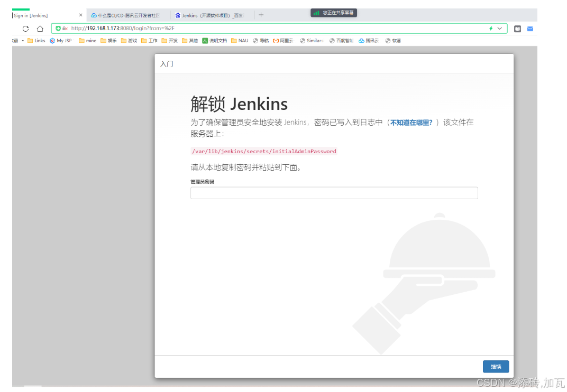Open the mine bookmark folder
Screen dimensions: 567x392
[87, 41]
